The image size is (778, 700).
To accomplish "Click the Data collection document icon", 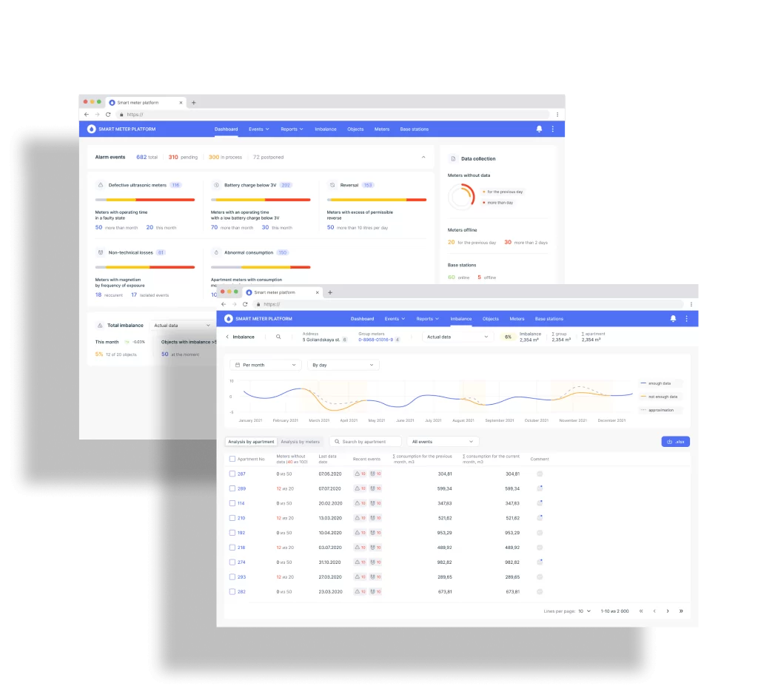I will point(453,158).
